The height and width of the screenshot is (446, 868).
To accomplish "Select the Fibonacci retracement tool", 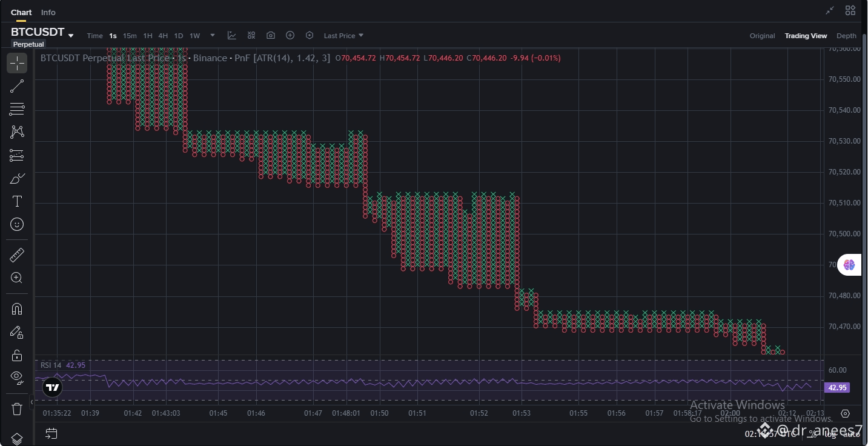I will click(17, 109).
